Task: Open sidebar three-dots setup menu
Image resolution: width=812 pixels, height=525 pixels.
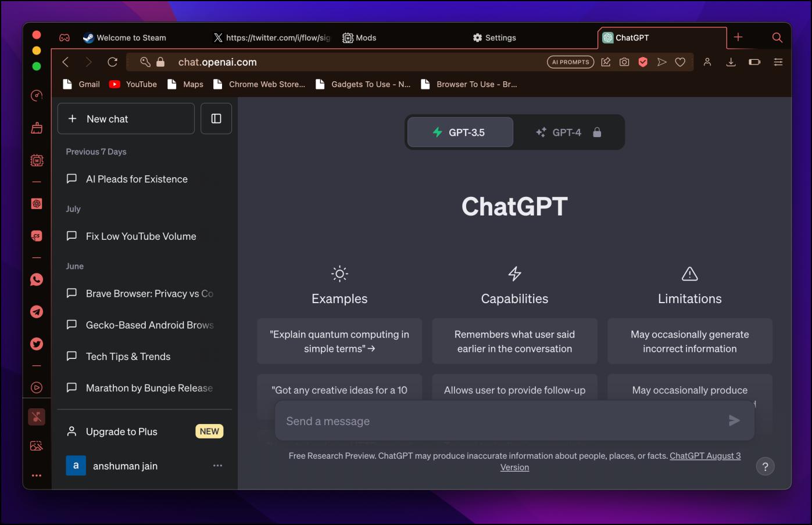Action: click(37, 476)
